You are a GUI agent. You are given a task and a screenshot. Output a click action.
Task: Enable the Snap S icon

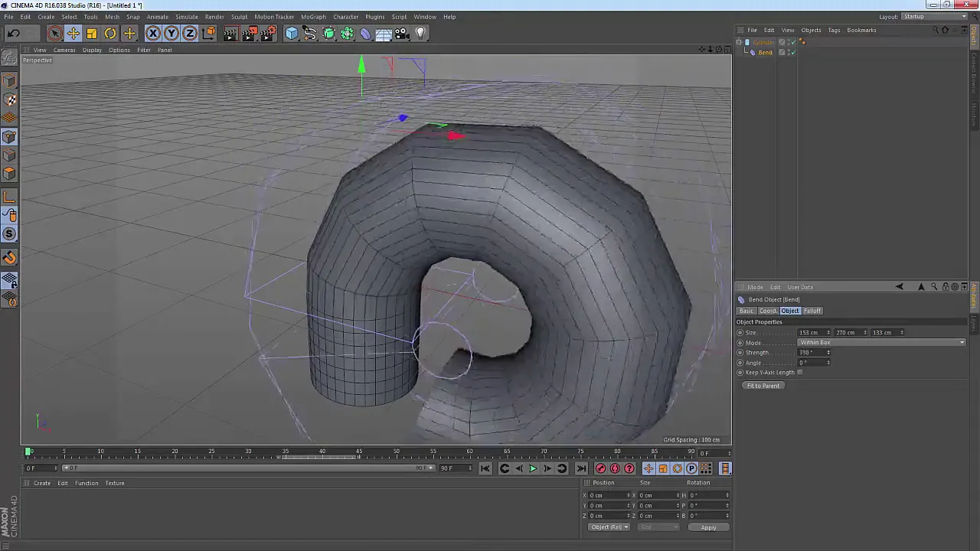(x=10, y=234)
